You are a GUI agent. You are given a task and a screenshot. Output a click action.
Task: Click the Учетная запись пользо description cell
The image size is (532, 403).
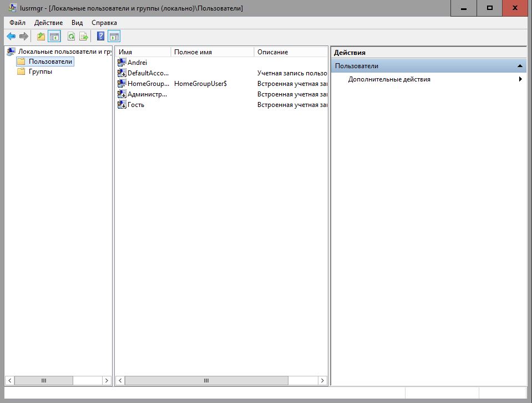[292, 73]
